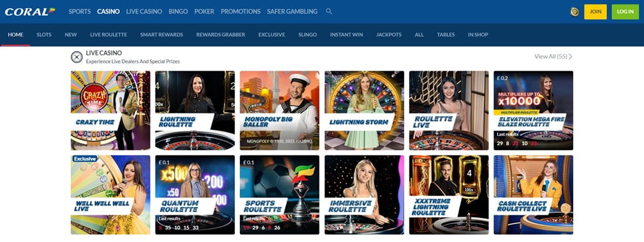Viewport: 644px width, 242px height.
Task: Go to Bingo section
Action: pos(179,11)
